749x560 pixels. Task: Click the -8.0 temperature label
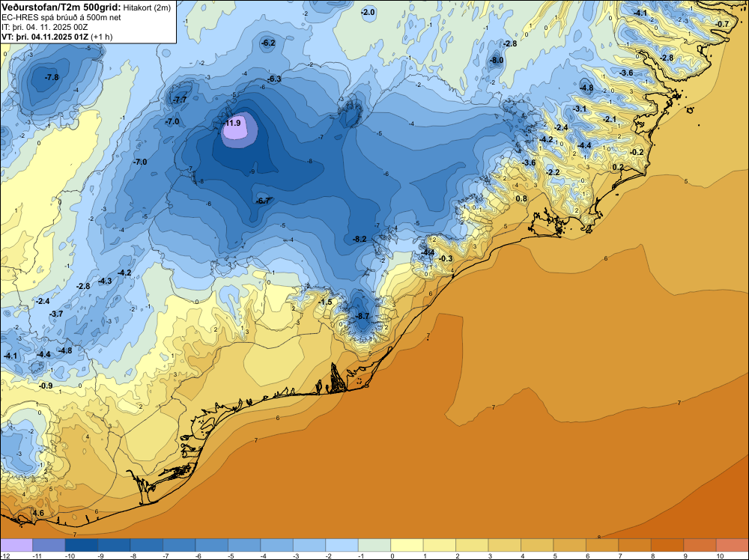click(497, 60)
